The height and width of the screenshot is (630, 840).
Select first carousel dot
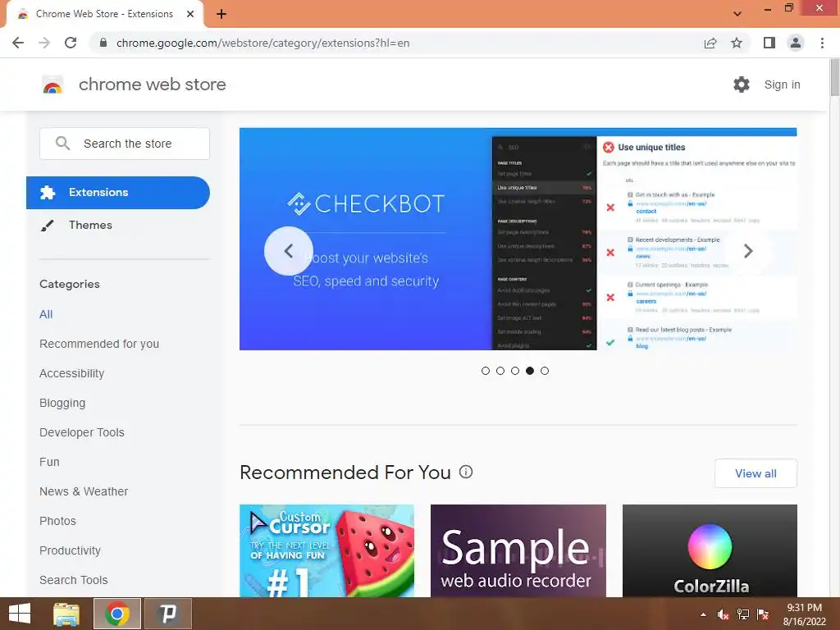486,371
